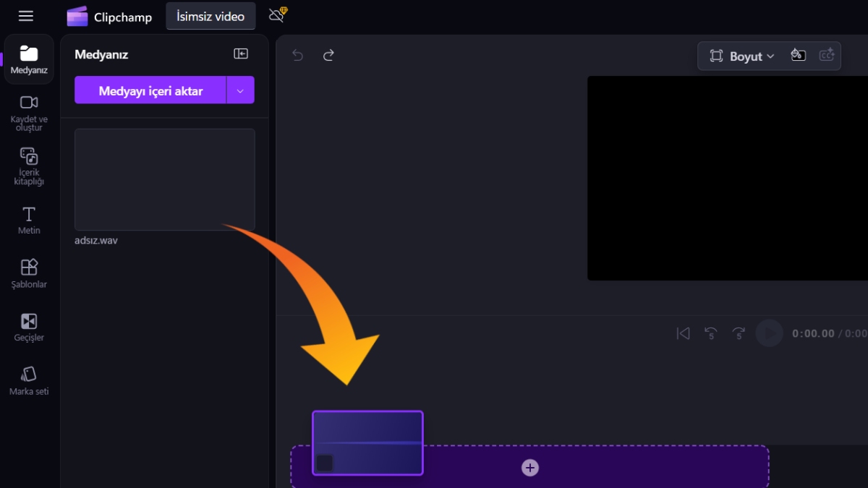Expand the Boyut size dropdown
Image resolution: width=868 pixels, height=488 pixels.
[x=741, y=56]
